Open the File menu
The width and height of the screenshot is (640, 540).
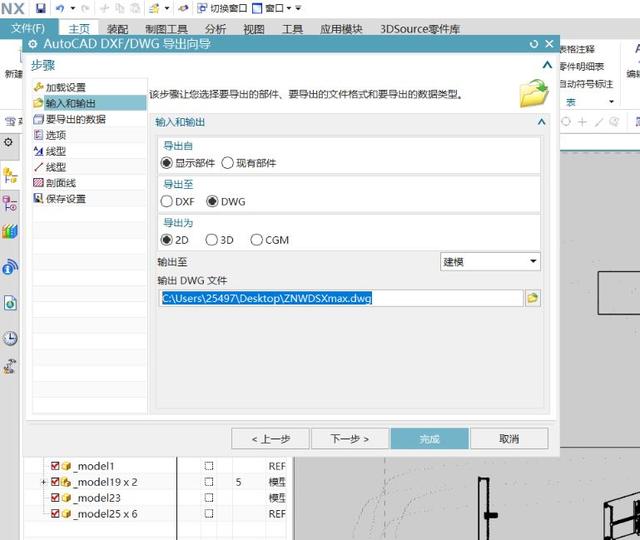(x=28, y=29)
